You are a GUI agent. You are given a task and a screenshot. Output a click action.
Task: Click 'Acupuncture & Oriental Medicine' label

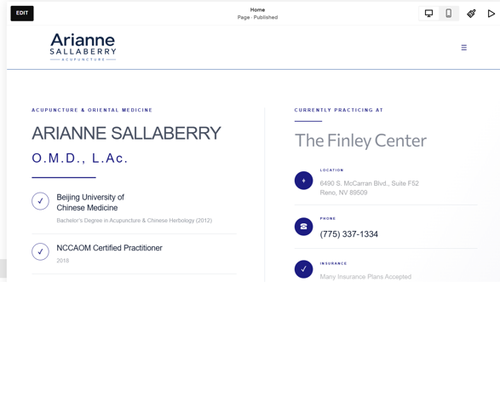92,110
